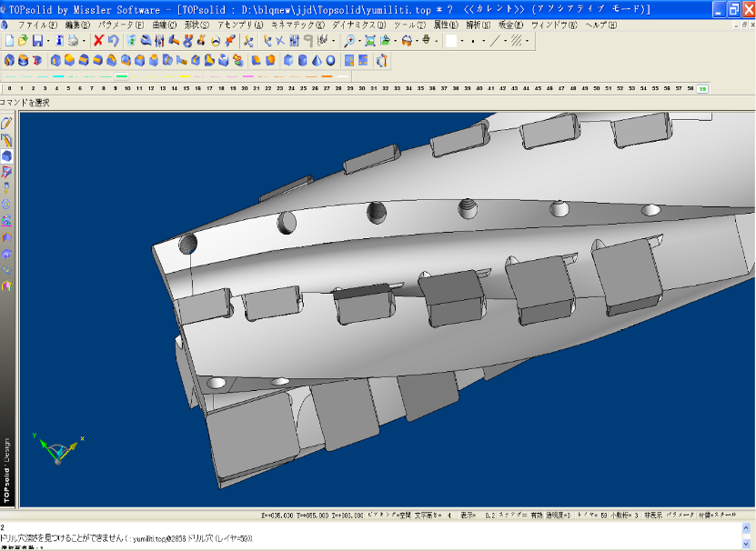The width and height of the screenshot is (756, 551).
Task: Click the sphere primitive icon in shape toolbar
Action: [x=328, y=61]
